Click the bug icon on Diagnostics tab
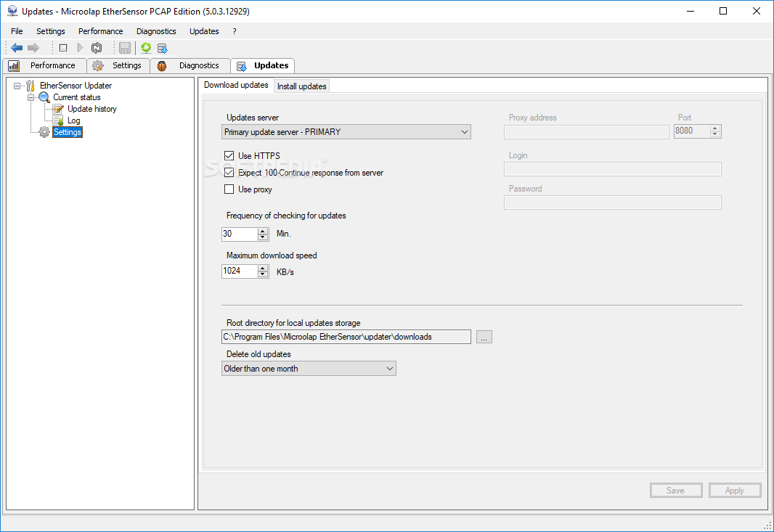 click(x=162, y=65)
